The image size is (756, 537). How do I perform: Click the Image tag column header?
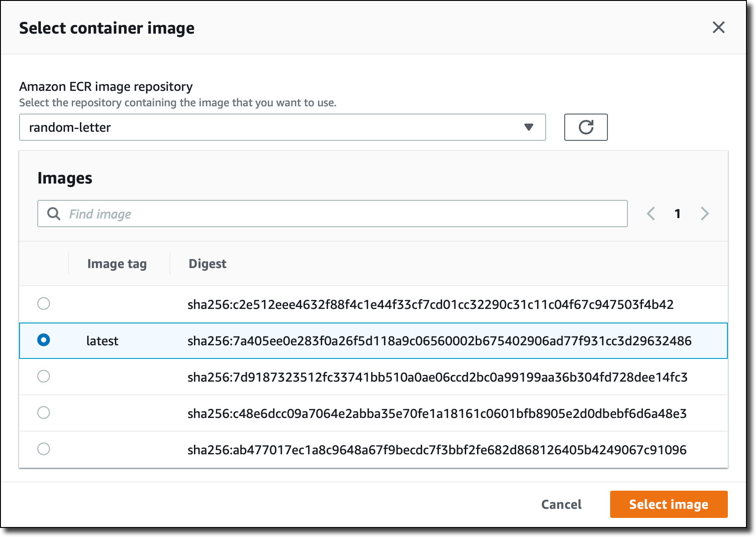pos(117,264)
